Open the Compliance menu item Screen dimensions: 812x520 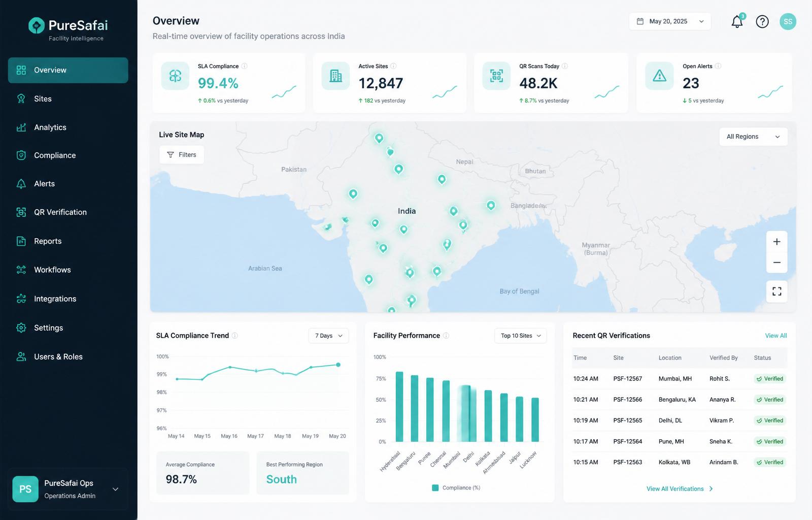pos(68,155)
